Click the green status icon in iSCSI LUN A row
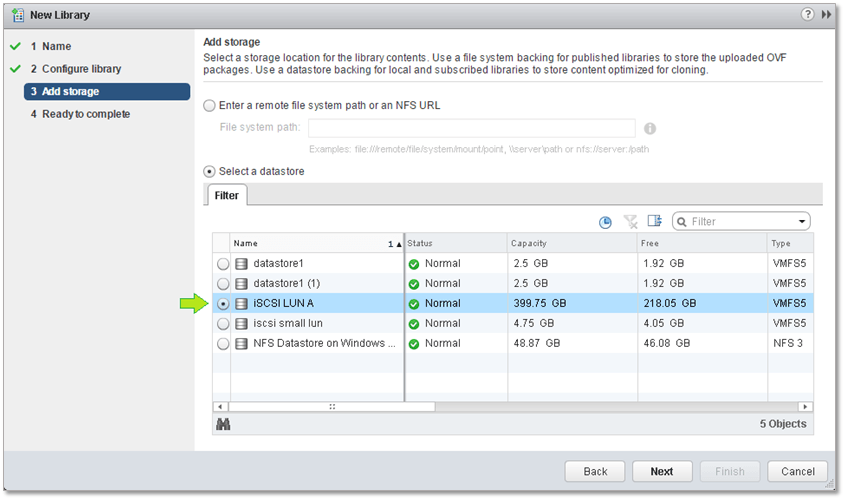Image resolution: width=845 pixels, height=500 pixels. [414, 304]
